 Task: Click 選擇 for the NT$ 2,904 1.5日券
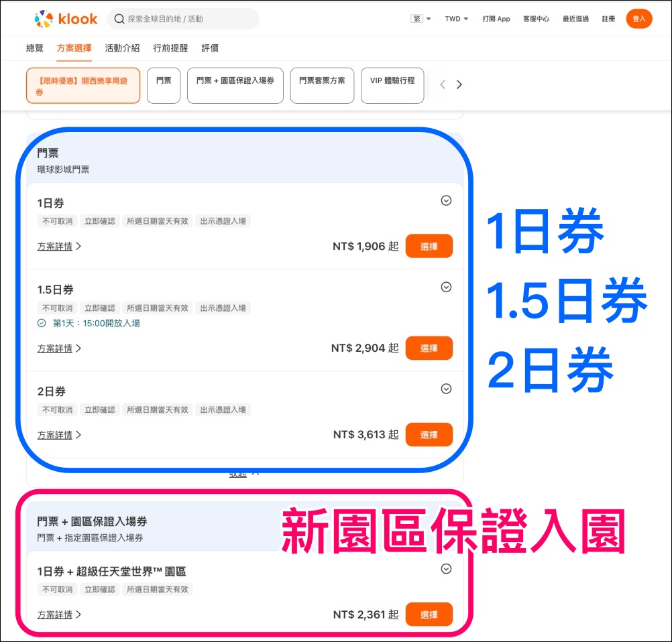pyautogui.click(x=429, y=348)
